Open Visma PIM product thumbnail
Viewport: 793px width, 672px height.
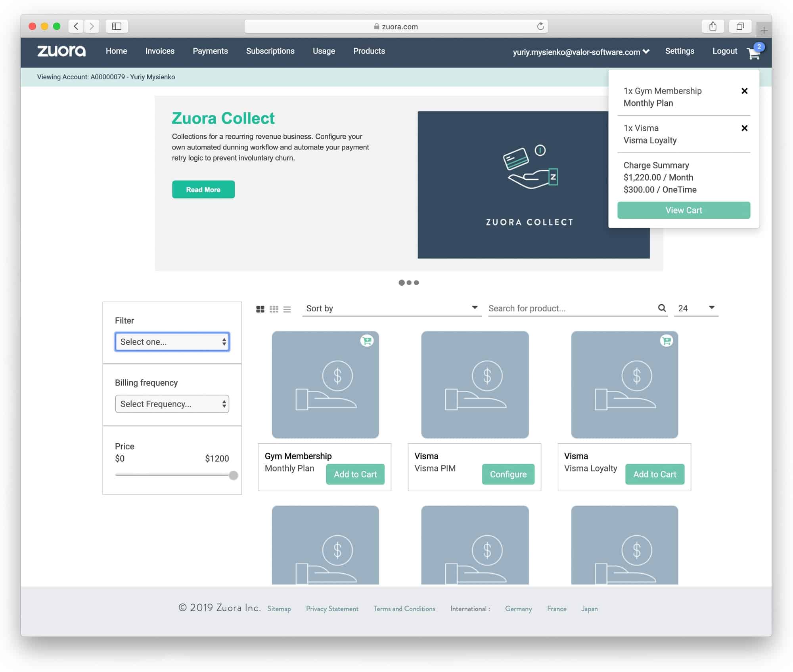tap(475, 385)
